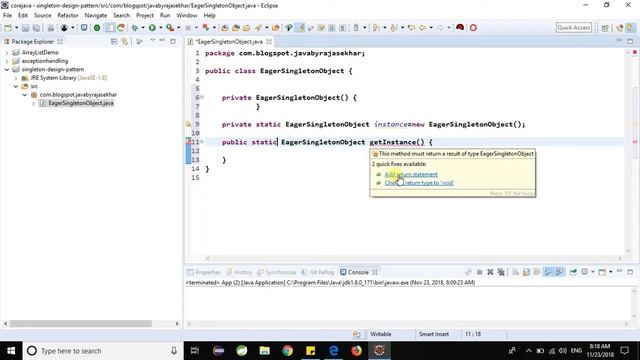Toggle the highlighted toolbar button left of the orange icon

click(110, 28)
